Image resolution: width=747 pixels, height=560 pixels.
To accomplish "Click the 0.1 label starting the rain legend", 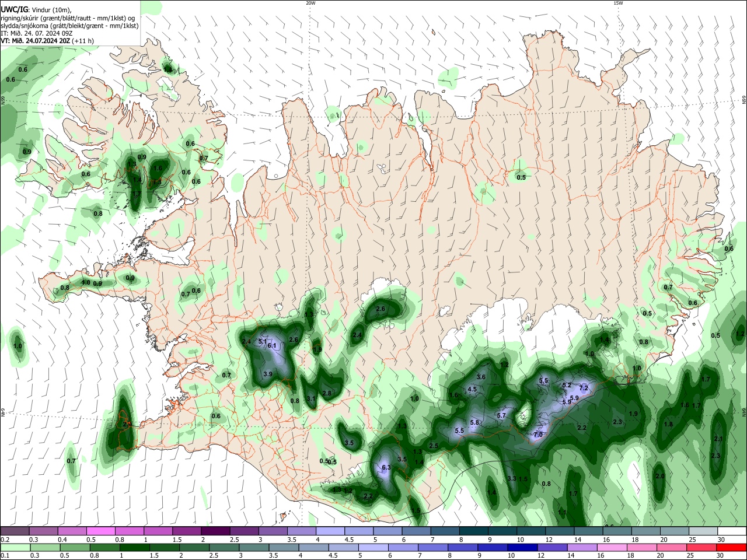I will (5, 556).
